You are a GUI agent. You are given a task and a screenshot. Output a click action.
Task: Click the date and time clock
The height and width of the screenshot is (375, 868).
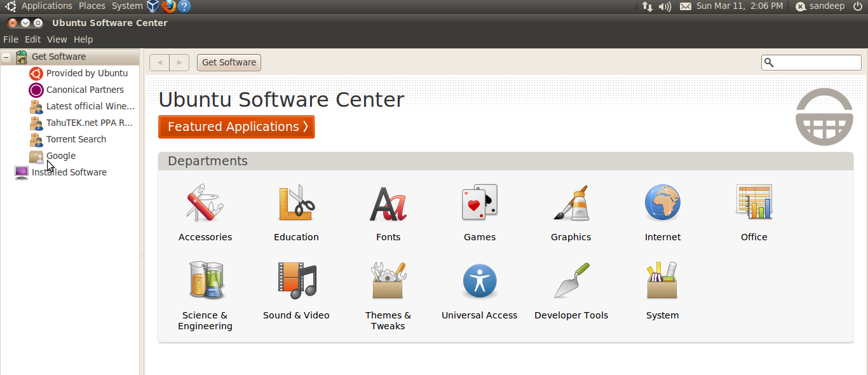click(740, 6)
